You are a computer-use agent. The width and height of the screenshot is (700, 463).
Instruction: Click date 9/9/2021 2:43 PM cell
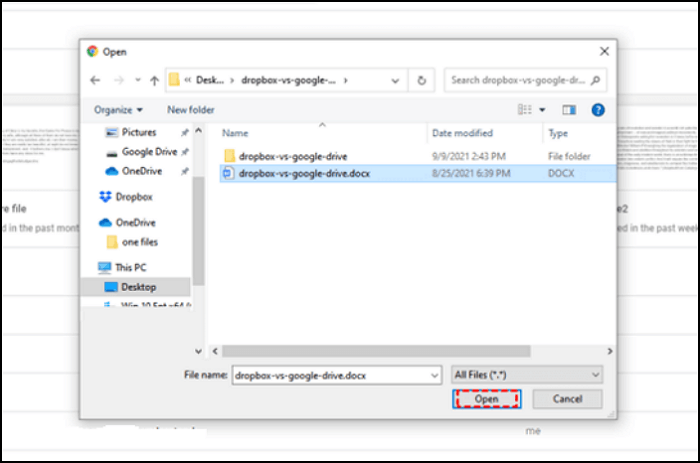pyautogui.click(x=469, y=156)
